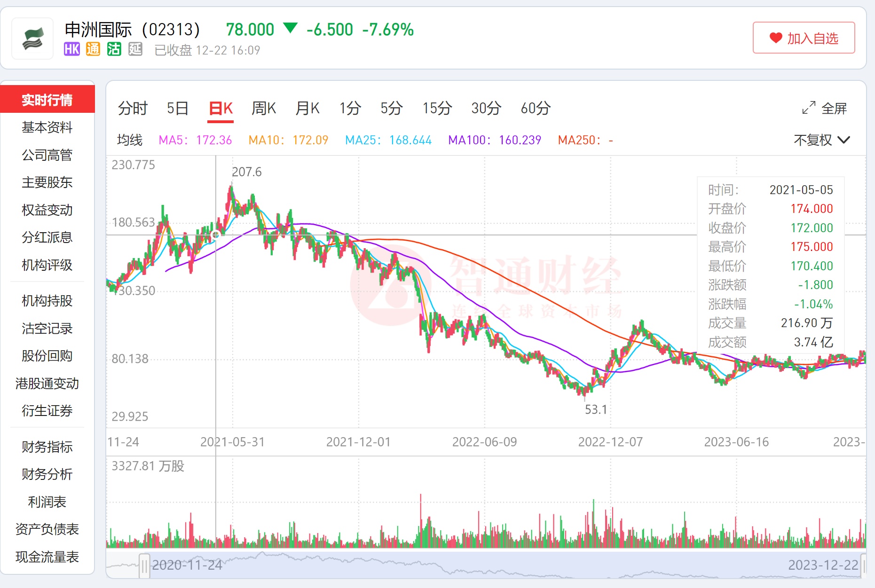This screenshot has width=875, height=588.
Task: Click right handle of date range slider
Action: click(863, 565)
